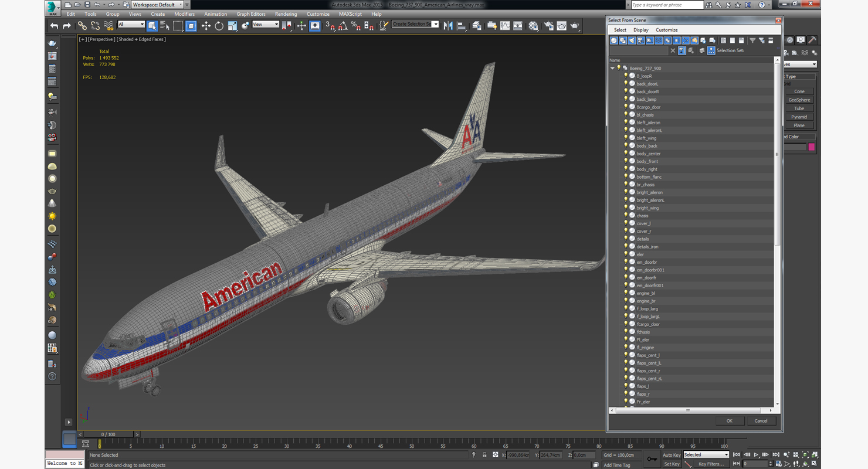Open the primitives category dropdown in Create panel
This screenshot has width=868, height=469.
pyautogui.click(x=800, y=64)
